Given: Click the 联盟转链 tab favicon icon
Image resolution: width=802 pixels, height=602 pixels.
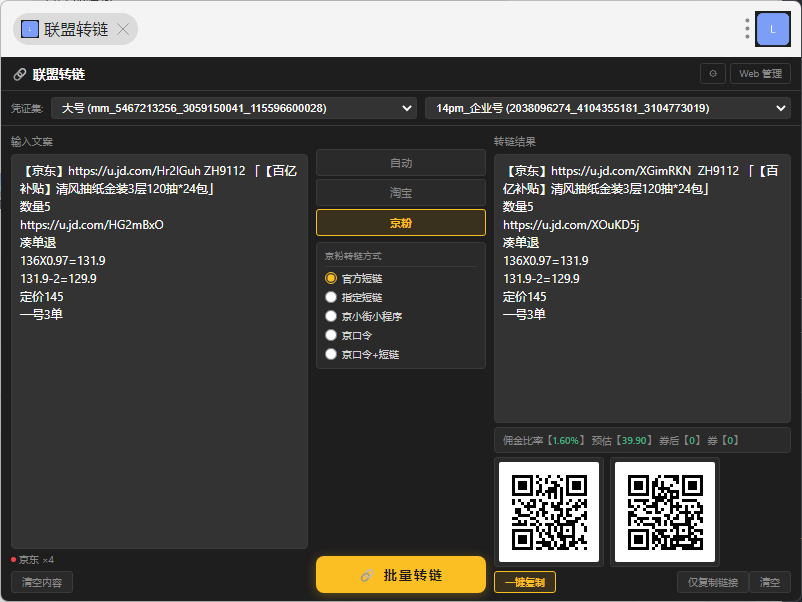Looking at the screenshot, I should coord(30,29).
